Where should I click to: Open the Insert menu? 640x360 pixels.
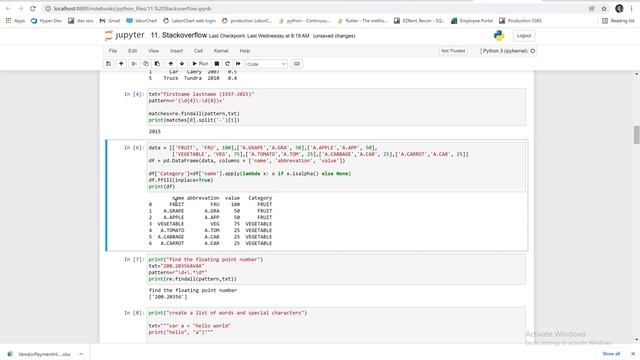click(176, 51)
